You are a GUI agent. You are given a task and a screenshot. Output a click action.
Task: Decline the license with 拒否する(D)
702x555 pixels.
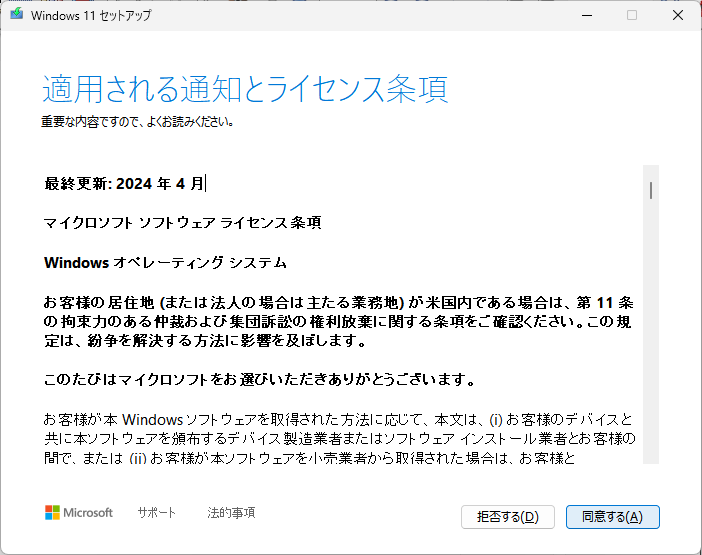tap(508, 517)
